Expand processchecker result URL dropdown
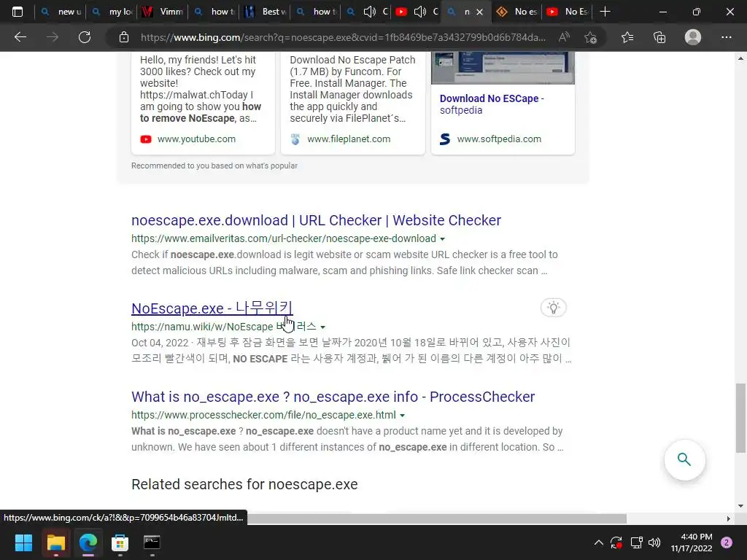 (403, 416)
